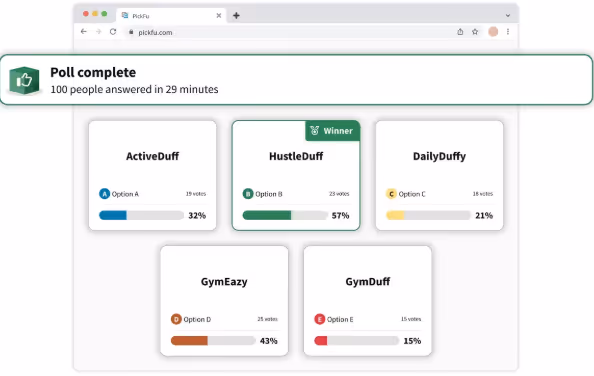Image resolution: width=594 pixels, height=376 pixels.
Task: Click the 15% value on GymDuff
Action: coord(412,341)
